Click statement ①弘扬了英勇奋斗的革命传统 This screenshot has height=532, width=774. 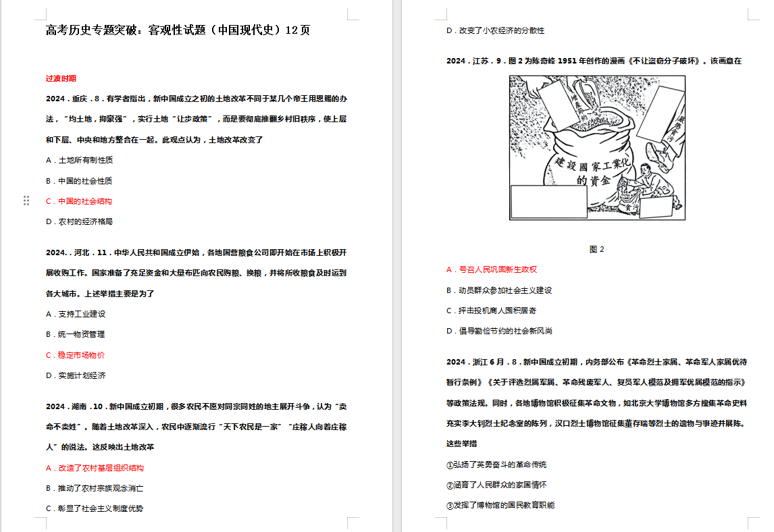(496, 464)
